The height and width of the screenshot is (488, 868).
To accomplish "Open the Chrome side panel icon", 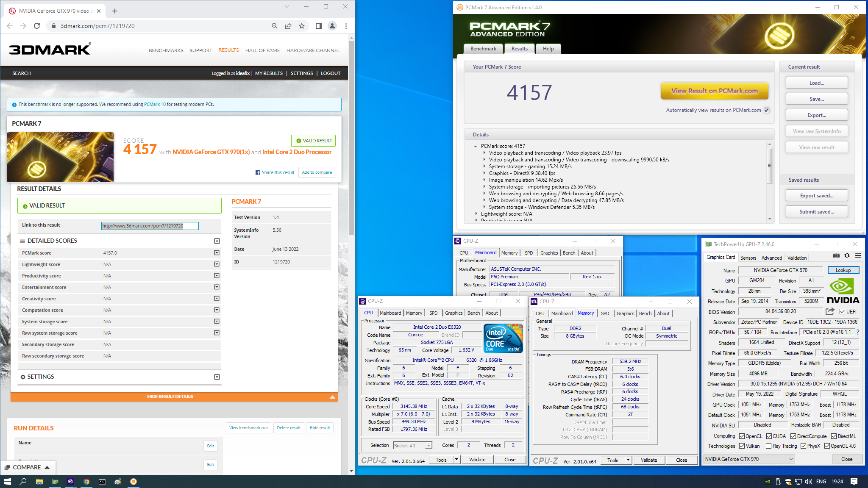I will pyautogui.click(x=318, y=26).
